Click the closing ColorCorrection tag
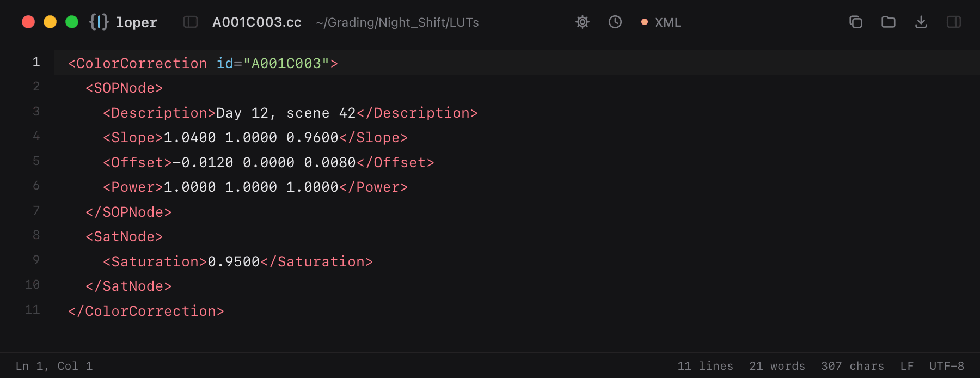This screenshot has height=378, width=980. [146, 311]
